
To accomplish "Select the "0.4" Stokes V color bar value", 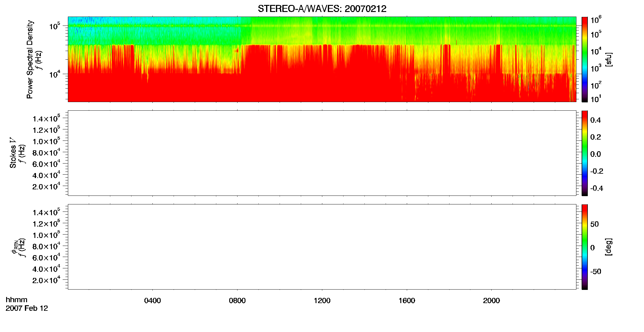I will [595, 120].
